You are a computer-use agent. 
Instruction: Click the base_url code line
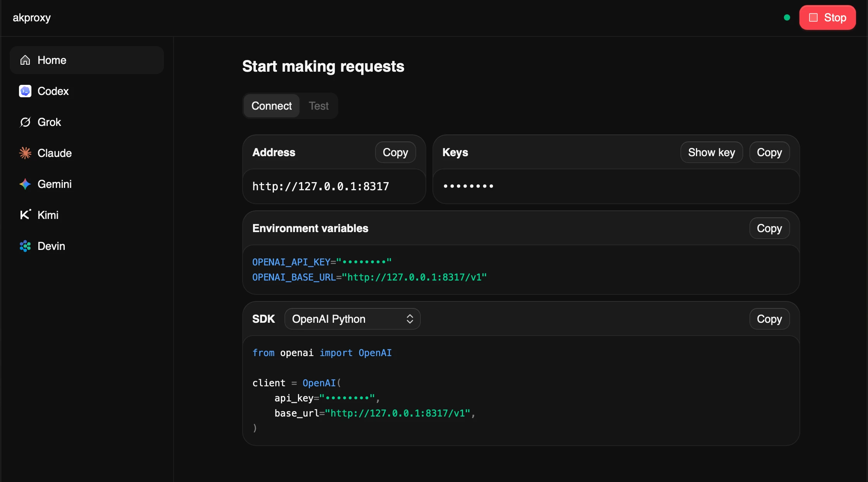point(375,413)
